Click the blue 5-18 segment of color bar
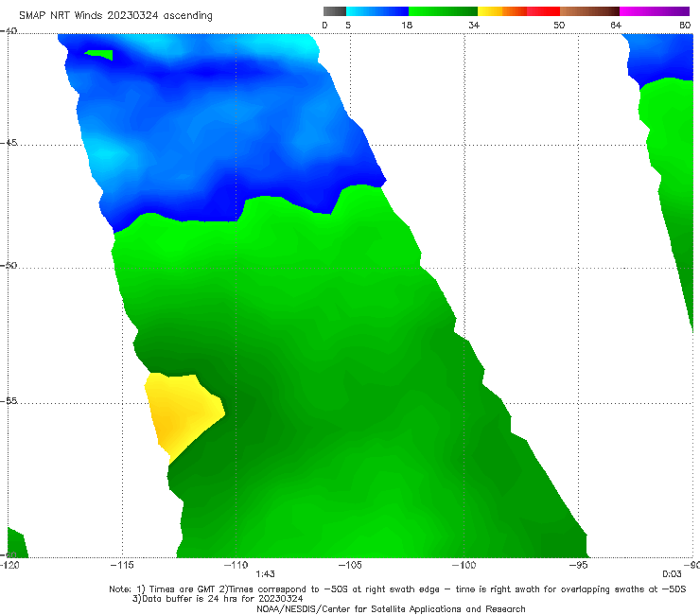Viewport: 700px width, 615px height. pyautogui.click(x=377, y=11)
